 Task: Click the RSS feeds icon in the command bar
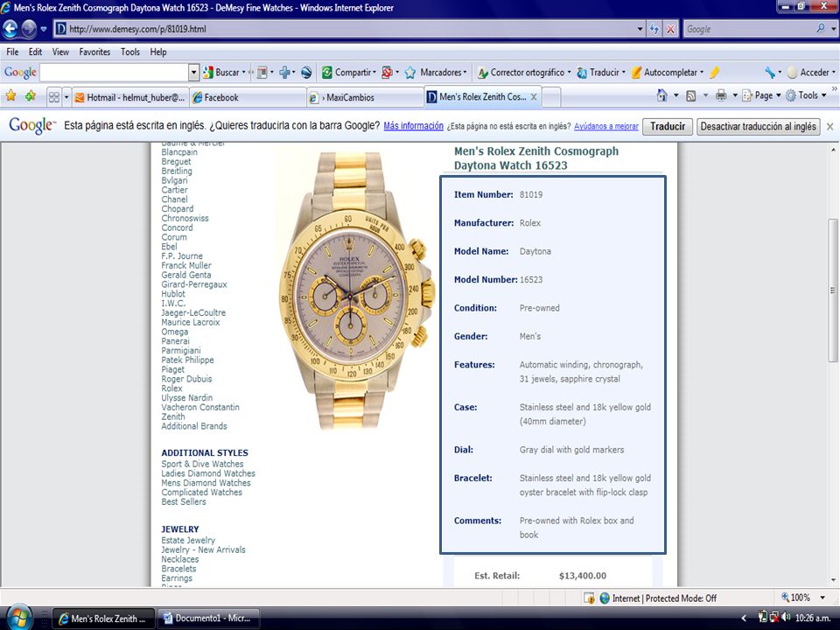(691, 96)
